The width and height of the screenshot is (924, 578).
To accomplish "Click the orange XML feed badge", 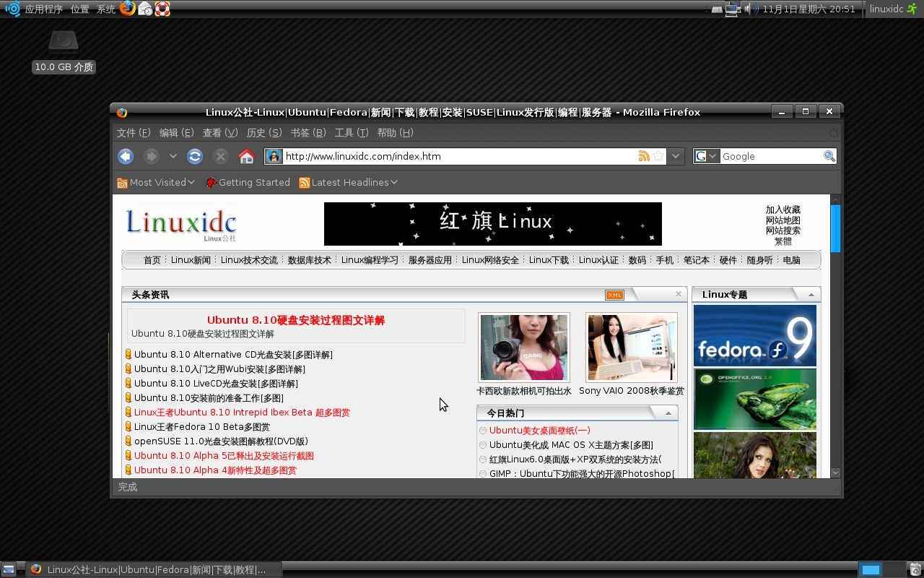I will [614, 295].
